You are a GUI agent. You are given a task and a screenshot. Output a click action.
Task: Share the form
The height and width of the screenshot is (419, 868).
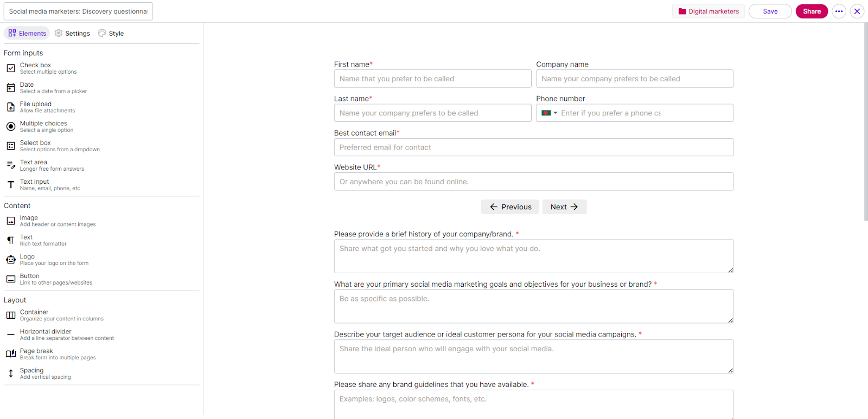pos(811,11)
